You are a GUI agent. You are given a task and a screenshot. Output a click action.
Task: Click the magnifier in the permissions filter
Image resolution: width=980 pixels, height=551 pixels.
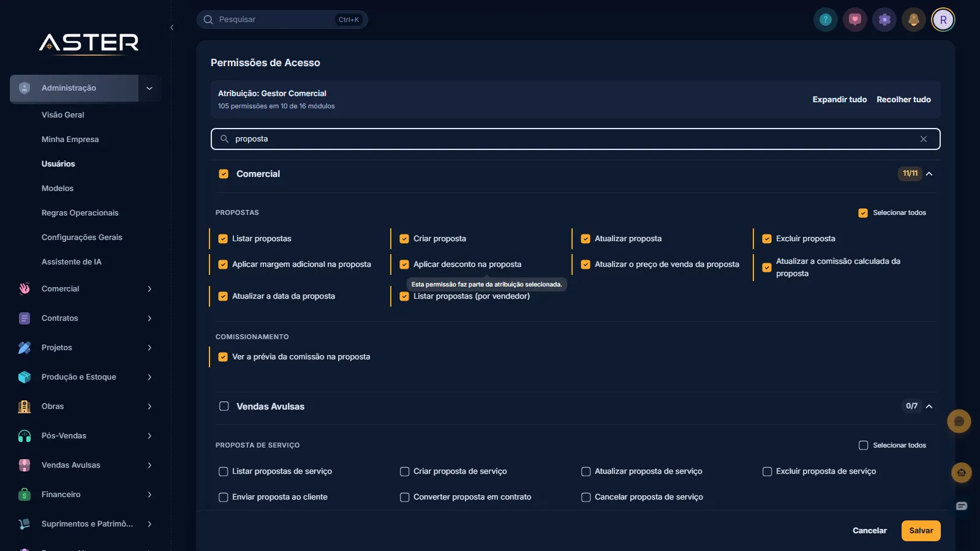point(225,139)
